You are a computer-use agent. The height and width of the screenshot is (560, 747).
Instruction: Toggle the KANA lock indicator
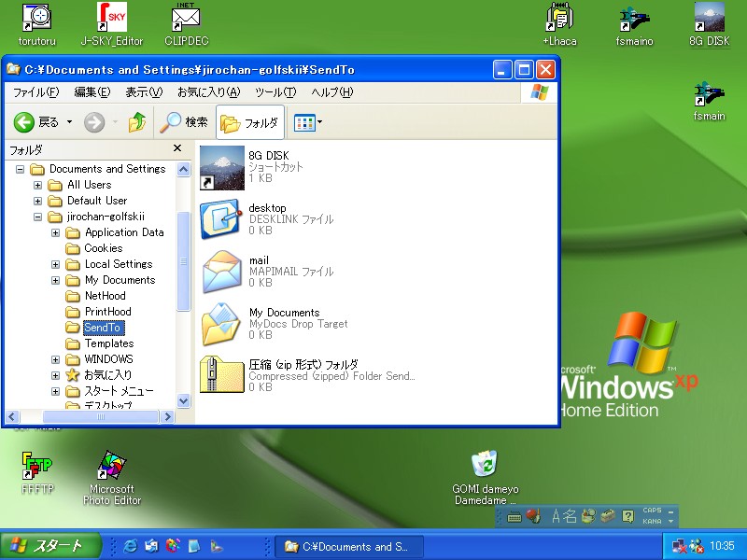pyautogui.click(x=652, y=522)
